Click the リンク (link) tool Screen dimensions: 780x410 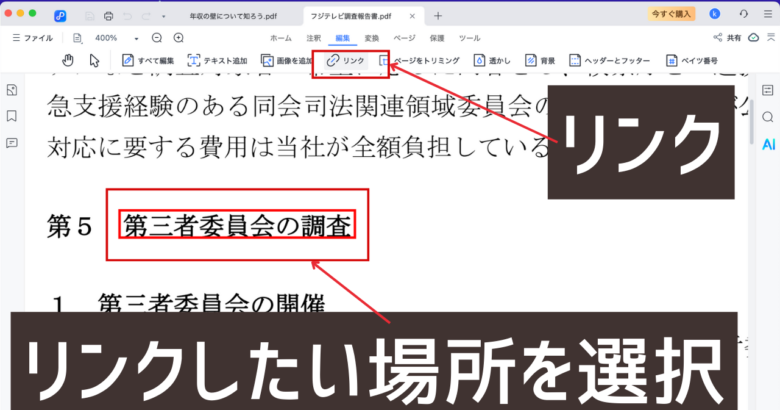347,61
